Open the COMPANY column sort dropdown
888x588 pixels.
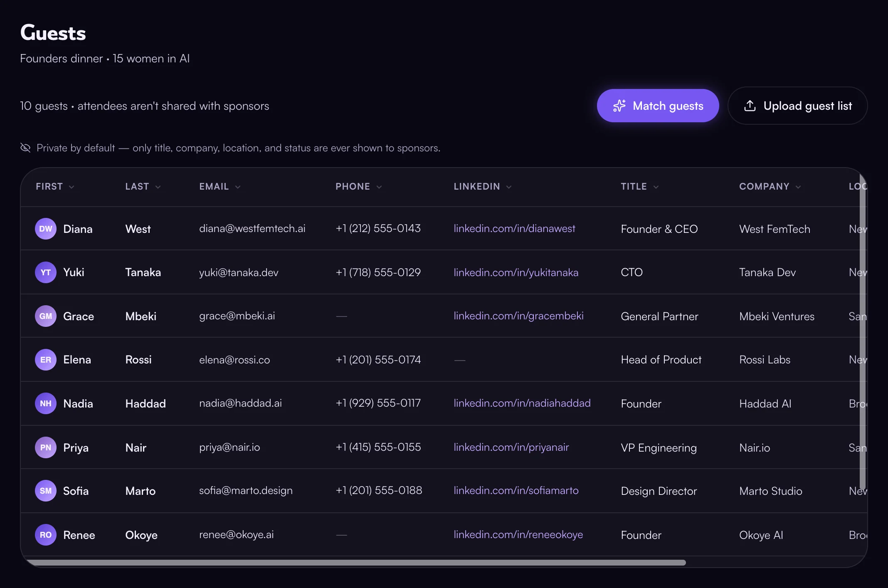click(798, 187)
